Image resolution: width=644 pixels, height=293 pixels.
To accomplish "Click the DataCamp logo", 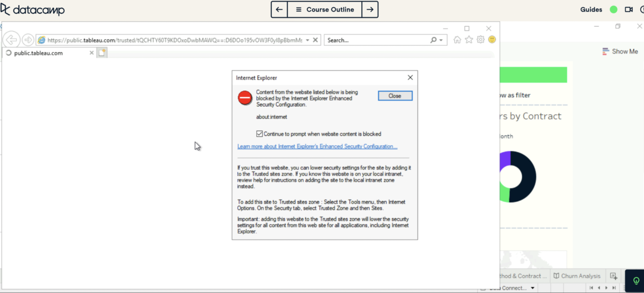I will (33, 10).
